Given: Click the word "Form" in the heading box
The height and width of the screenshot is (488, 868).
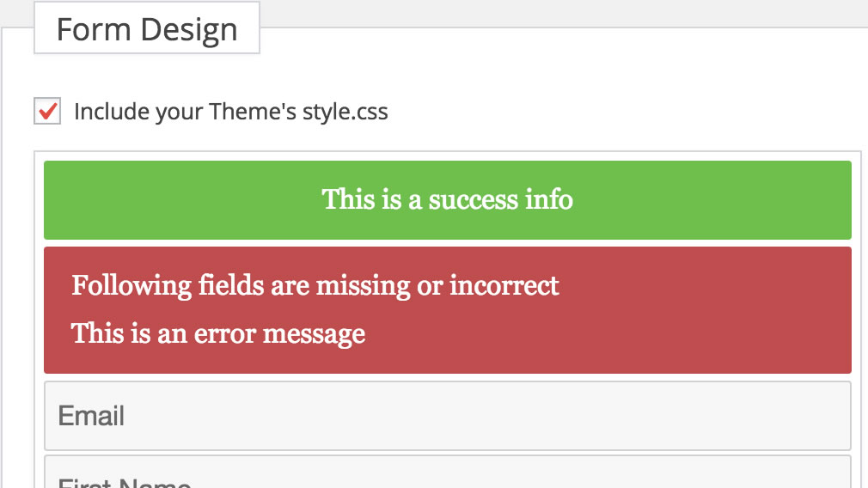Looking at the screenshot, I should pyautogui.click(x=94, y=29).
